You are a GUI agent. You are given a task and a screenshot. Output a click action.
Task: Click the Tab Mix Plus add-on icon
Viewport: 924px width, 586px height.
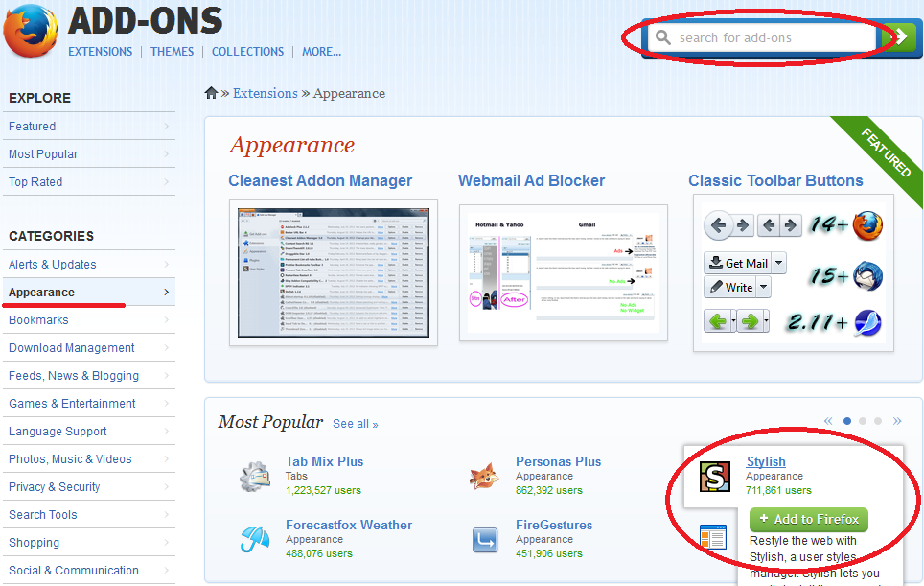point(255,475)
